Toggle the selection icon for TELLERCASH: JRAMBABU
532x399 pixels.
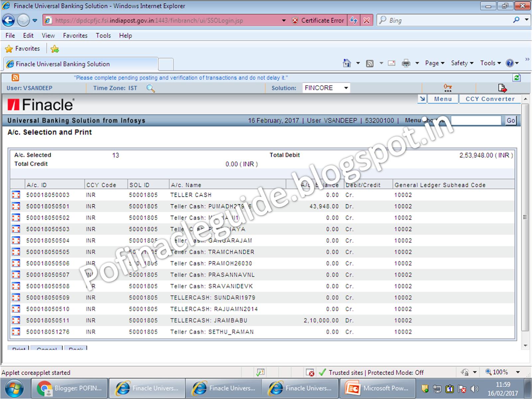[x=16, y=320]
